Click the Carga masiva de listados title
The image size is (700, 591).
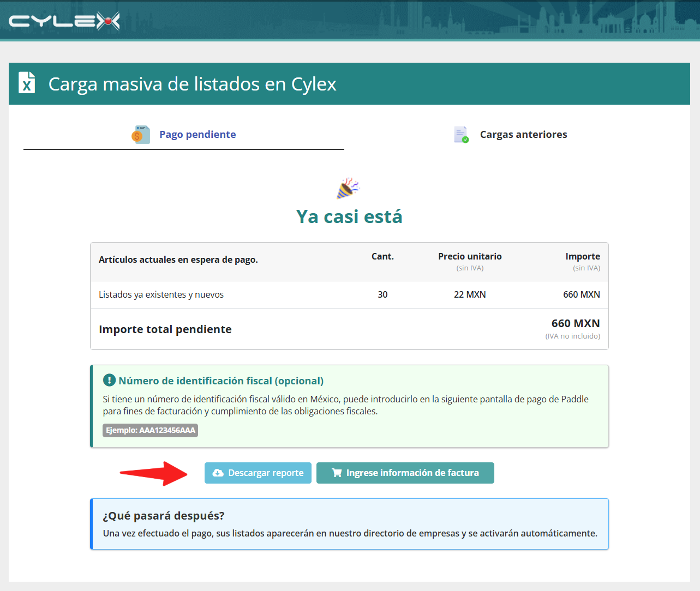coord(193,84)
